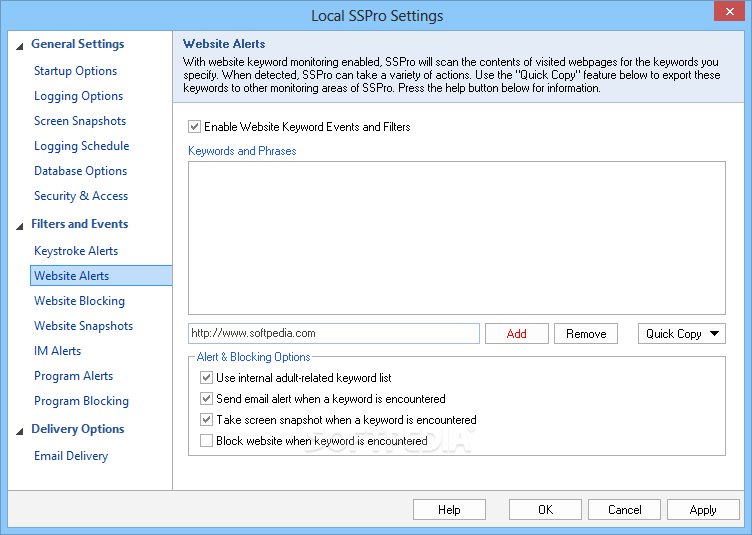
Task: Collapse the Delivery Options section
Action: click(20, 431)
